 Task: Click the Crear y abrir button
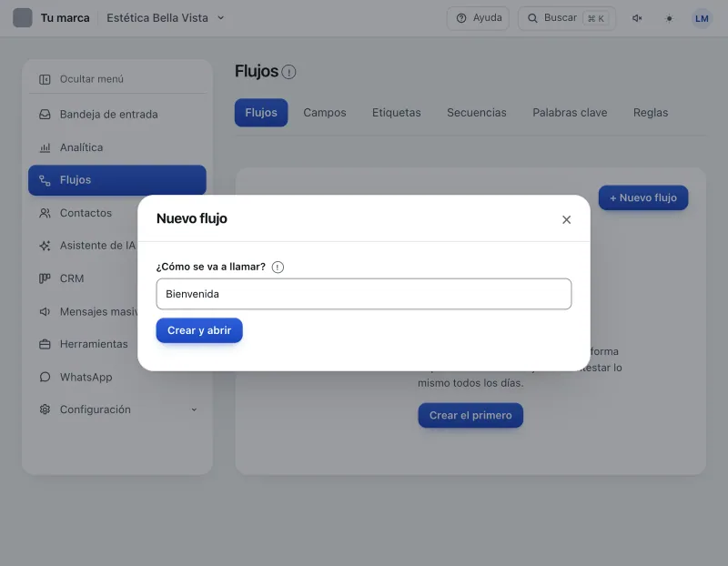pyautogui.click(x=199, y=330)
